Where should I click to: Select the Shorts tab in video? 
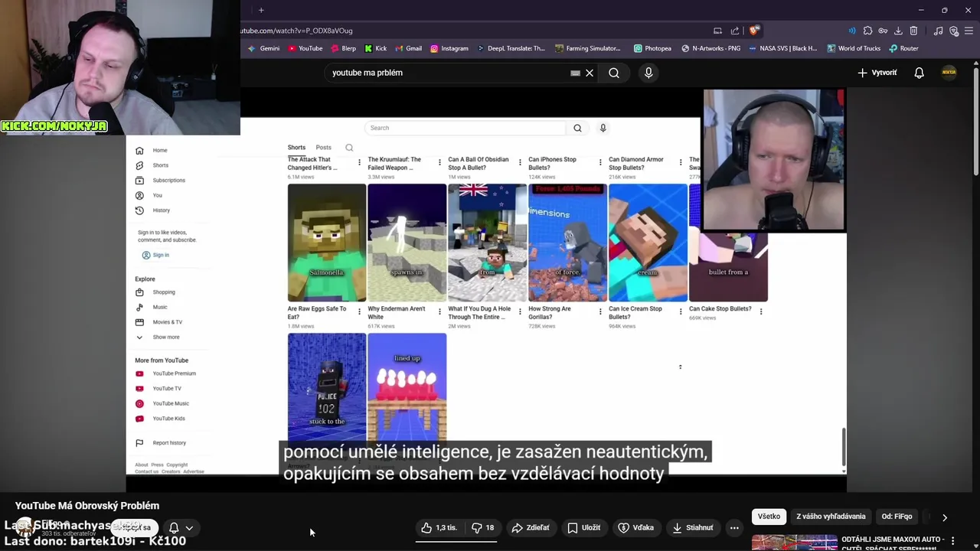(x=296, y=148)
